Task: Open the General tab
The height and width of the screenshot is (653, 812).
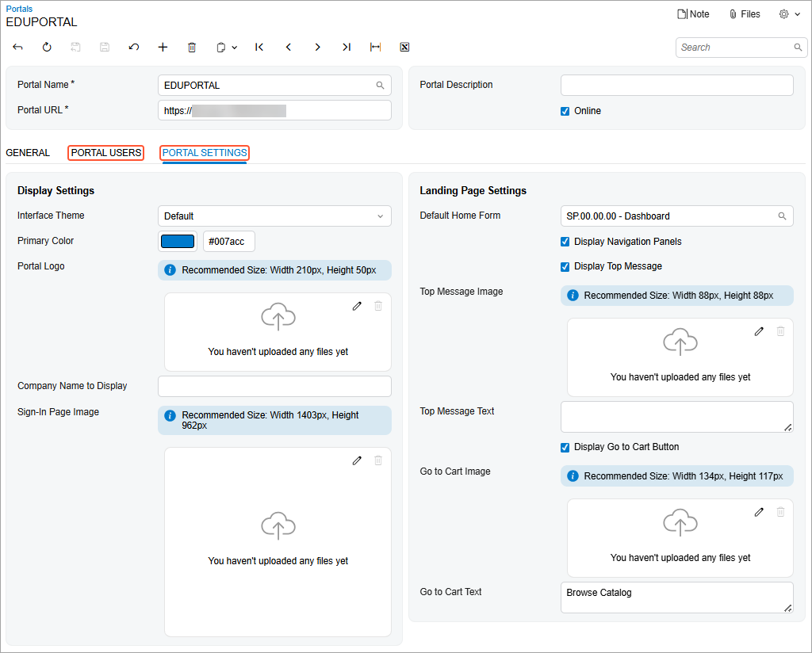Action: 28,153
